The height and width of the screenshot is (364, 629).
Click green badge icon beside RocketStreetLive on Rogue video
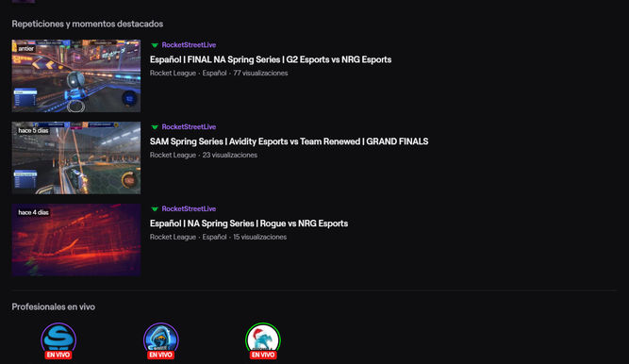(155, 209)
